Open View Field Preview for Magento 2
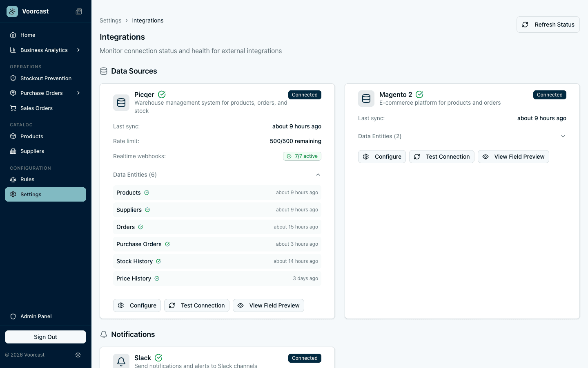The image size is (588, 368). pos(513,157)
